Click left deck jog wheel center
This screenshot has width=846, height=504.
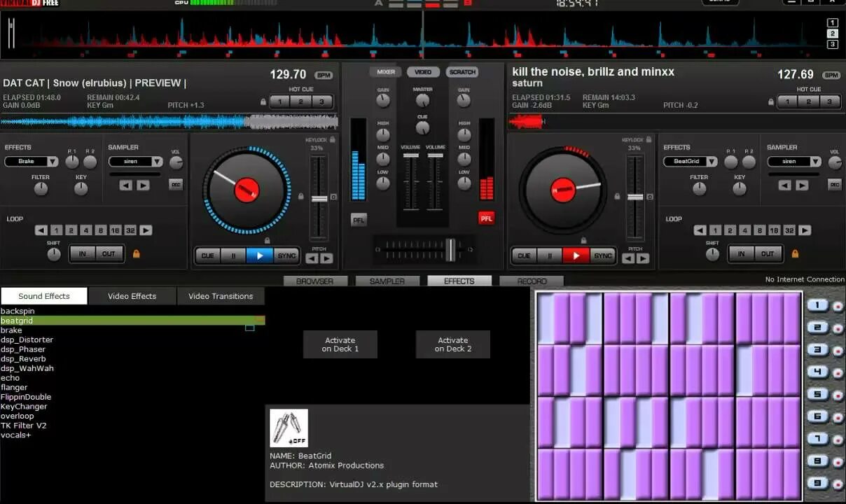coord(247,190)
